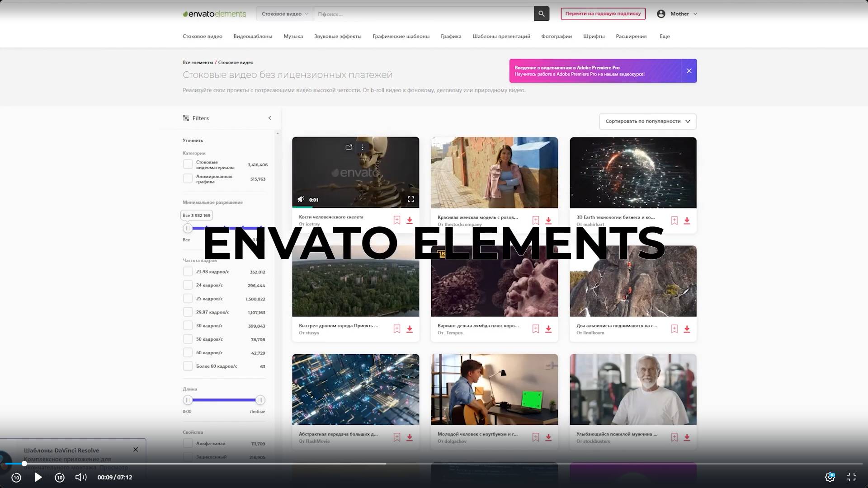Enable the 25 кадров/с checkbox
This screenshot has height=488, width=868.
188,299
